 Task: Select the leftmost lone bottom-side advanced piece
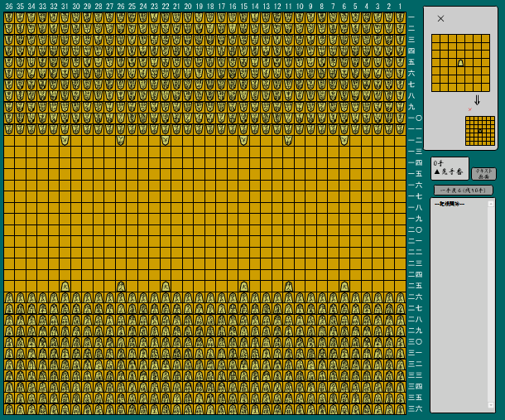[x=65, y=286]
